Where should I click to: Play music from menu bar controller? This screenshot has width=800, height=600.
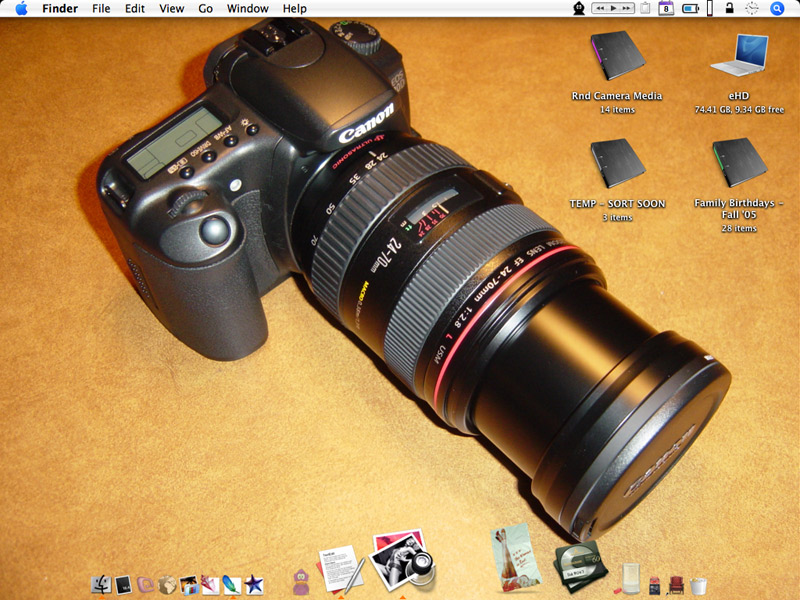coord(613,8)
